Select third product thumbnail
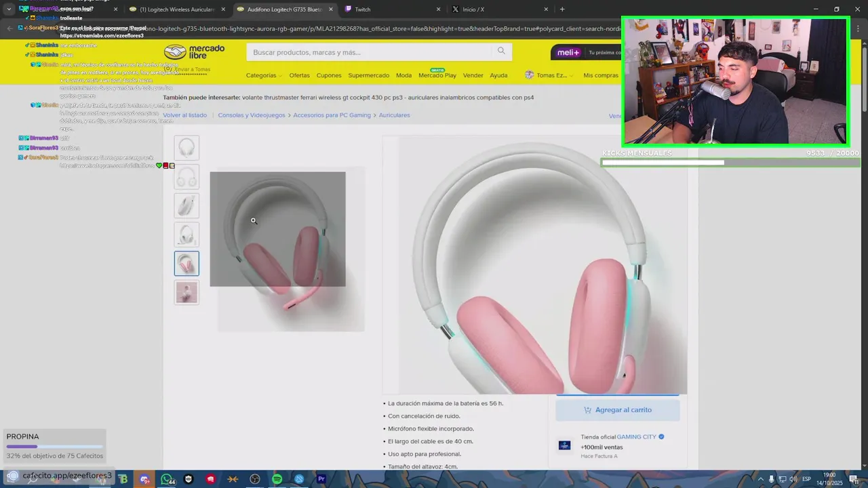Screen dimensions: 868x488 [x=186, y=205]
